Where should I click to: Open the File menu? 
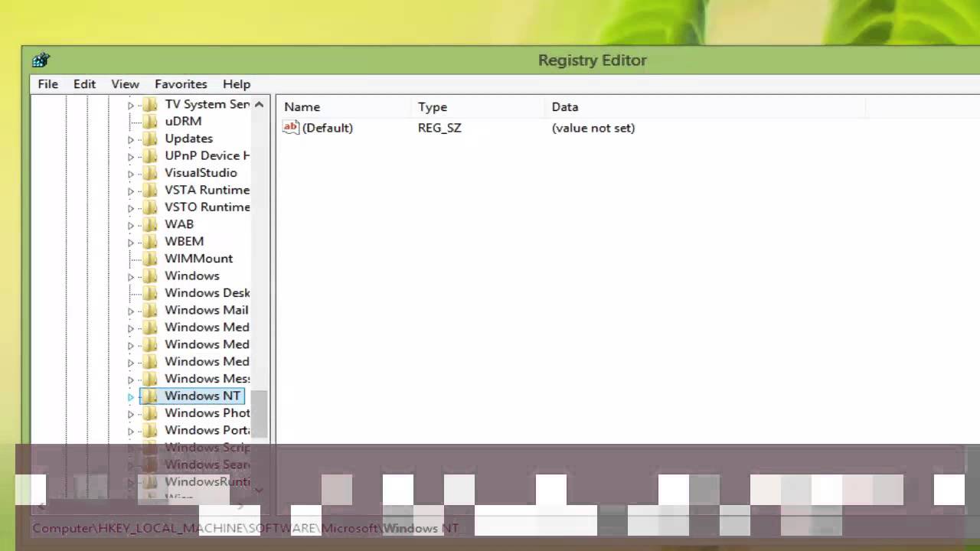point(47,84)
